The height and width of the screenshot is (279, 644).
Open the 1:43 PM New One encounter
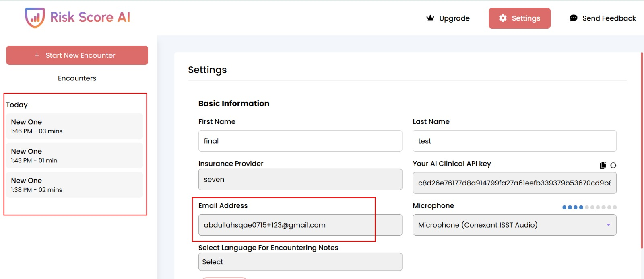[x=74, y=156]
